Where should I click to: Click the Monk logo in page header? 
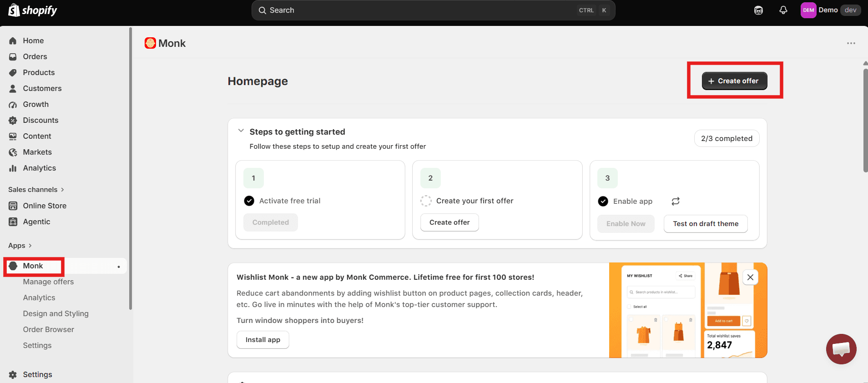(x=150, y=43)
